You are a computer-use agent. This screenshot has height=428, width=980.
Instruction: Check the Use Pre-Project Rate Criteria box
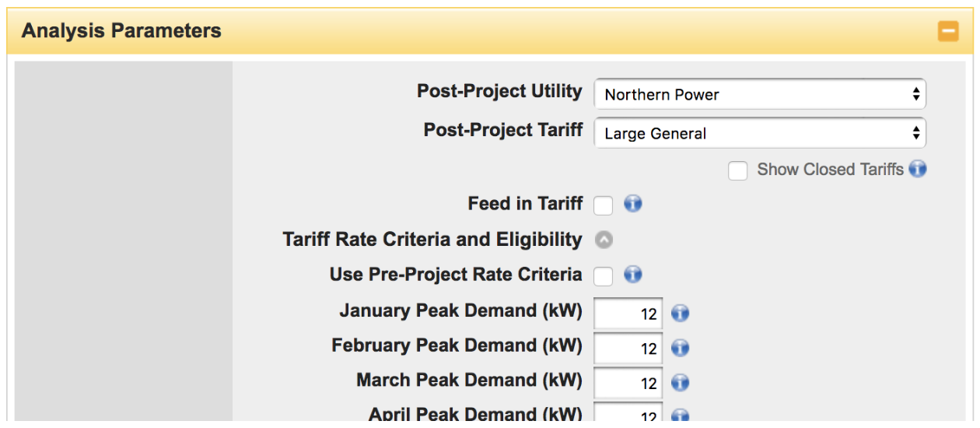[604, 275]
